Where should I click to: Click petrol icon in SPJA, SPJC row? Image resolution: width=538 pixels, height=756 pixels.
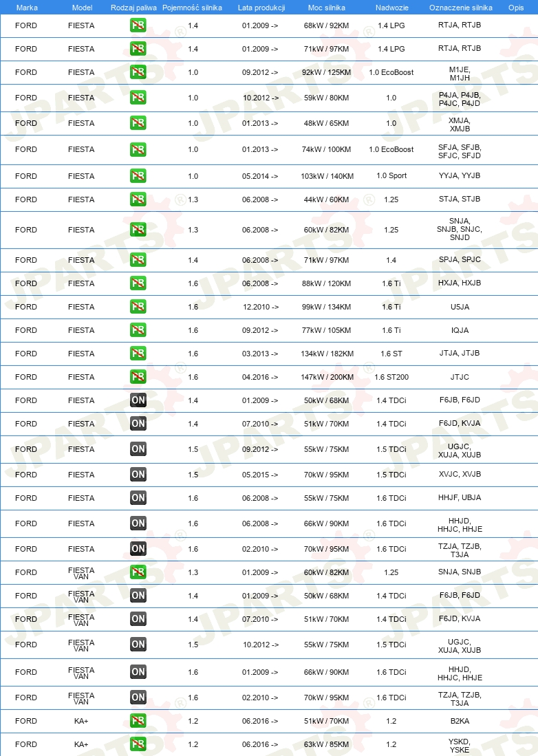click(x=138, y=260)
